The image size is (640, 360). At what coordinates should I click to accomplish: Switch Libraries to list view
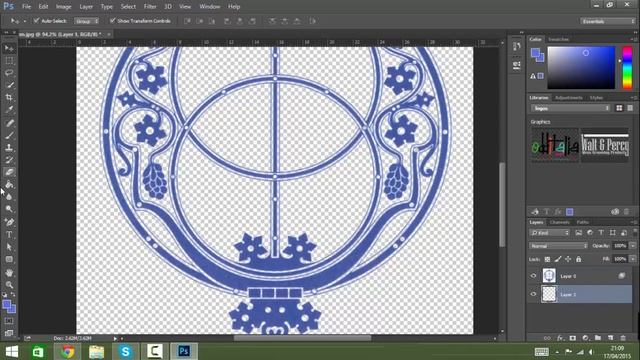coord(630,108)
